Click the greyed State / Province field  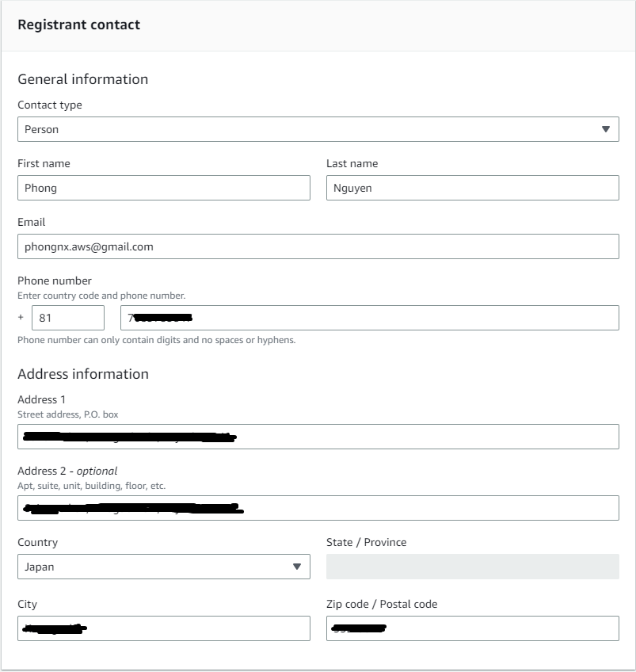[x=472, y=567]
